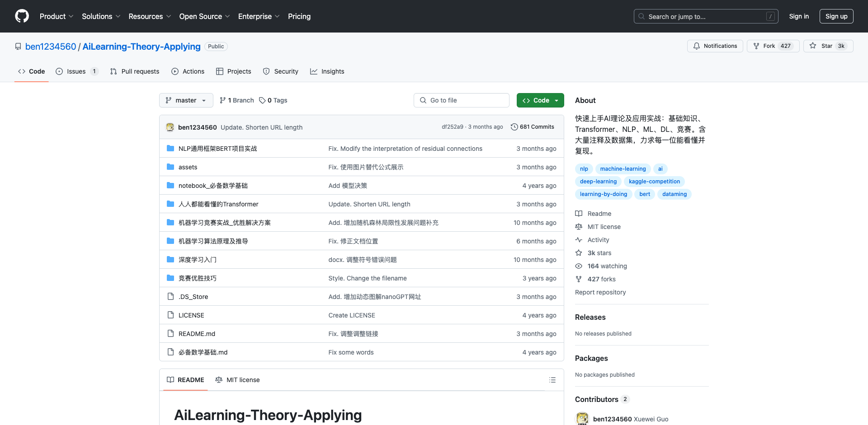Image resolution: width=868 pixels, height=425 pixels.
Task: Click the file icon next to LICENSE
Action: pyautogui.click(x=170, y=315)
